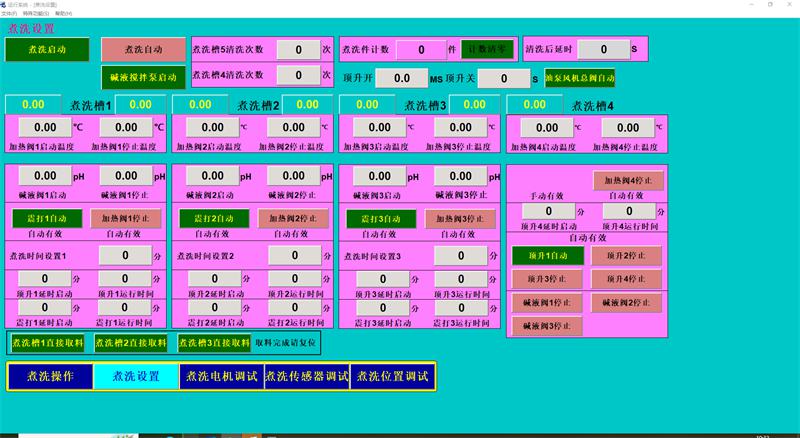The image size is (800, 438).
Task: Toggle 碱液搅拌泵启动 pump button
Action: (x=143, y=77)
